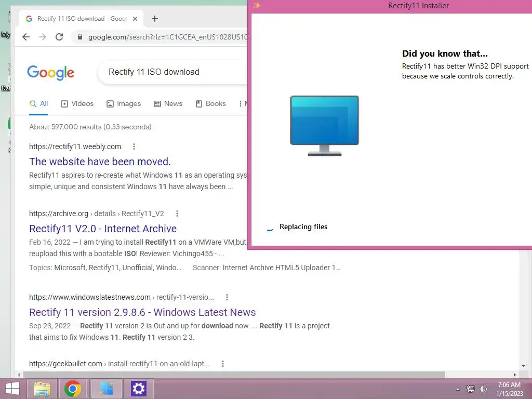
Task: Click the Rectify11 Installer taskbar button
Action: (106, 389)
